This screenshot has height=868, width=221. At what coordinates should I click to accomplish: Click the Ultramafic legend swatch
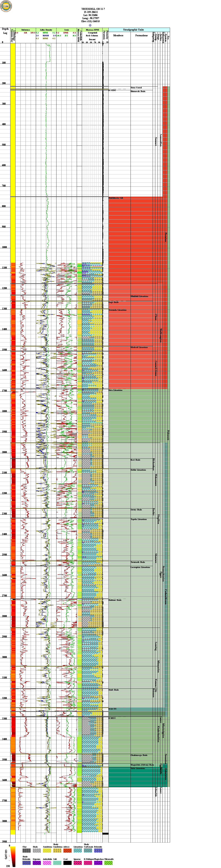click(108, 863)
